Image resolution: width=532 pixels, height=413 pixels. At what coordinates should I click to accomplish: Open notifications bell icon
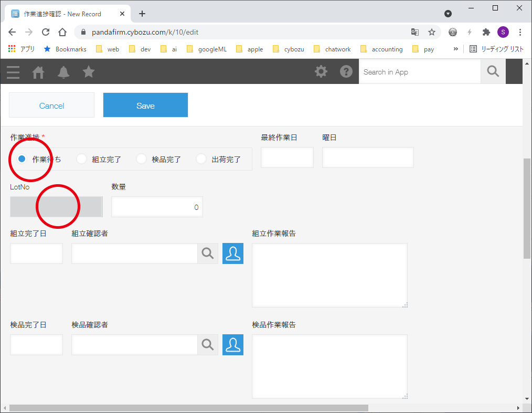coord(63,72)
